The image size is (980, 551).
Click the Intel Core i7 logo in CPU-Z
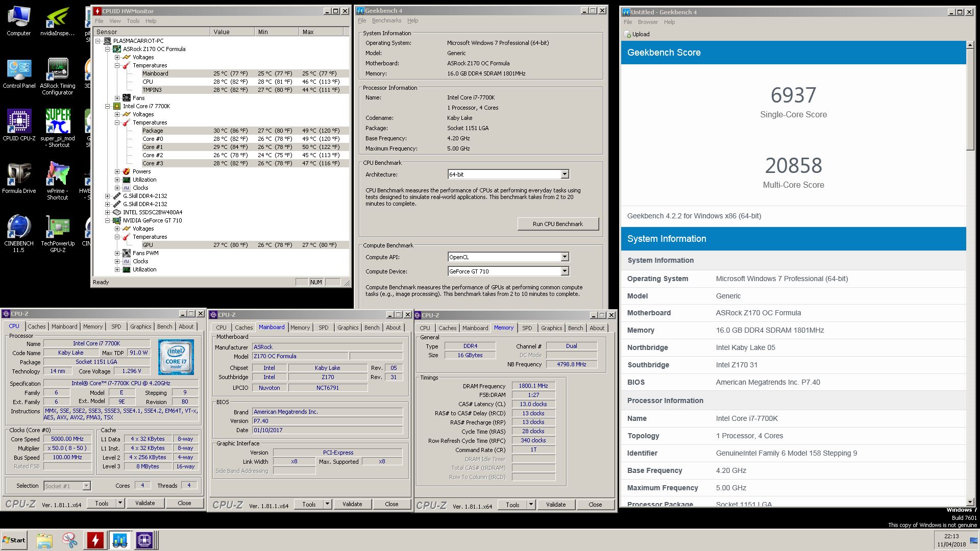point(176,357)
